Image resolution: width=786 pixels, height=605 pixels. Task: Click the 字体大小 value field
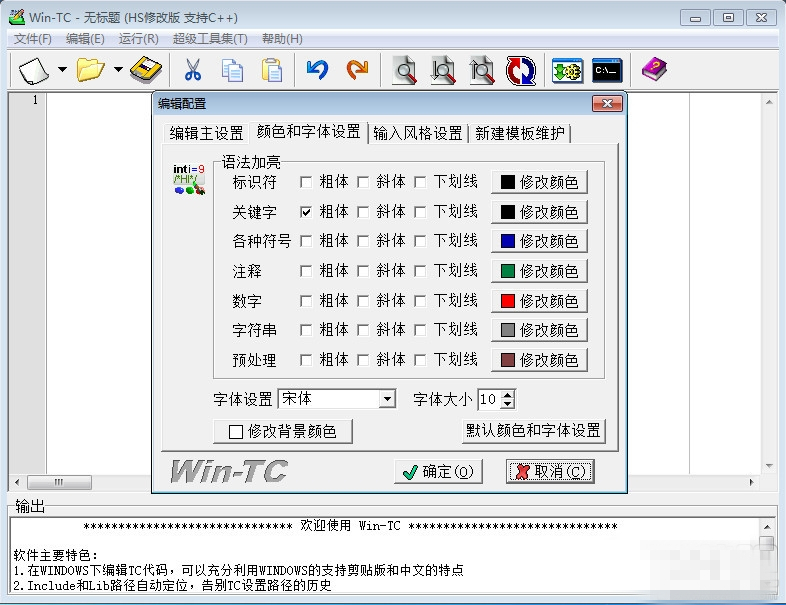490,399
